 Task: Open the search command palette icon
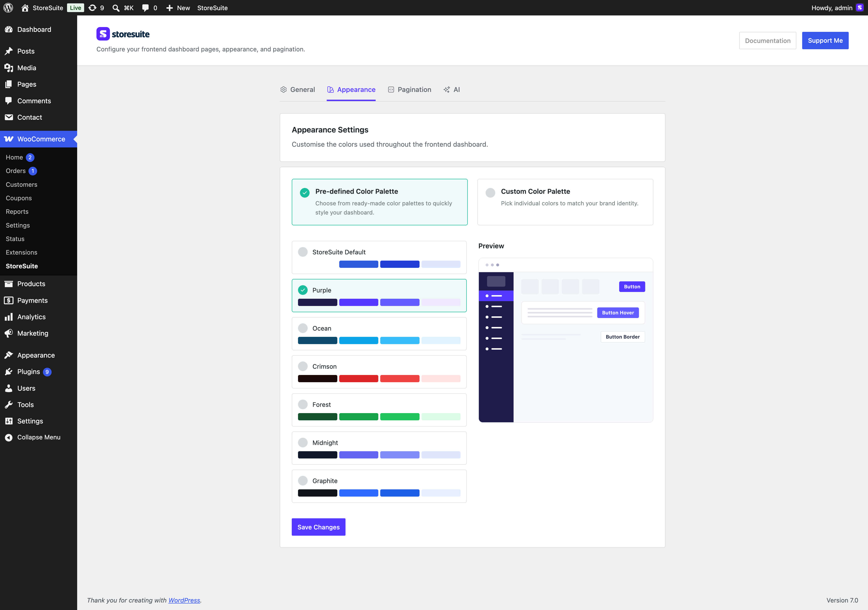tap(116, 7)
